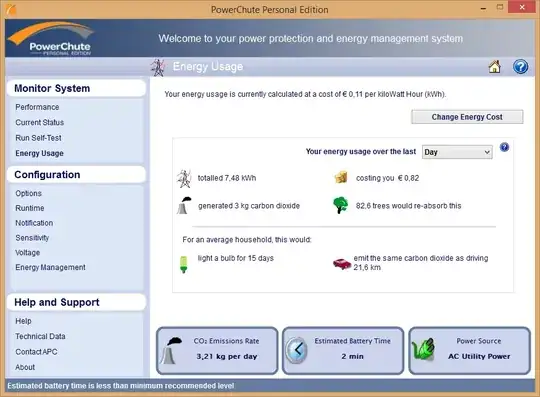Click the '2 min' battery time value
Viewport: 540px width, 397px height.
352,356
